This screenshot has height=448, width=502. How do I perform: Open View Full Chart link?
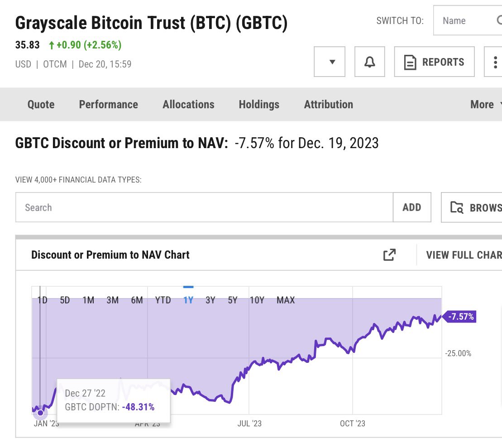tap(464, 255)
